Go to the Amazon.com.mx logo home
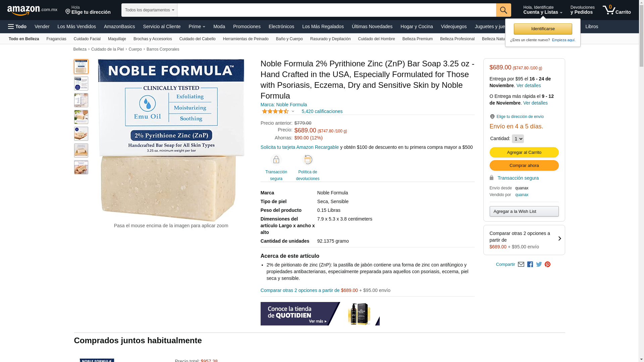Viewport: 644px width, 362px height. (x=32, y=10)
